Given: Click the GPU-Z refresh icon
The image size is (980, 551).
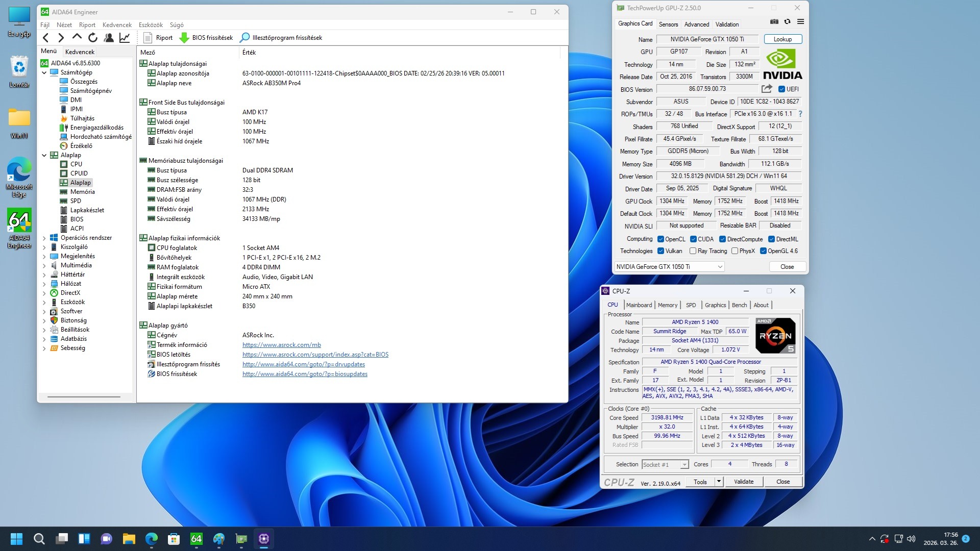Looking at the screenshot, I should point(787,21).
